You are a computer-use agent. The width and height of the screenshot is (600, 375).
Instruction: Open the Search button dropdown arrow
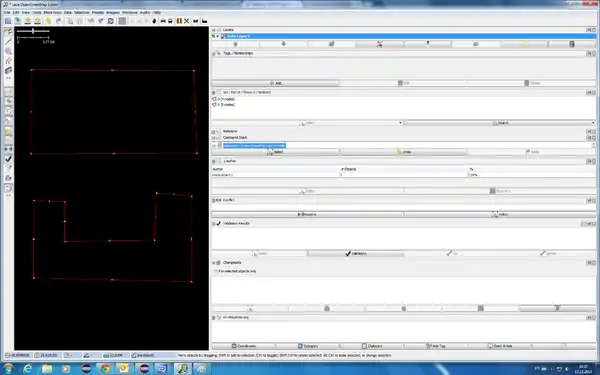coord(593,123)
